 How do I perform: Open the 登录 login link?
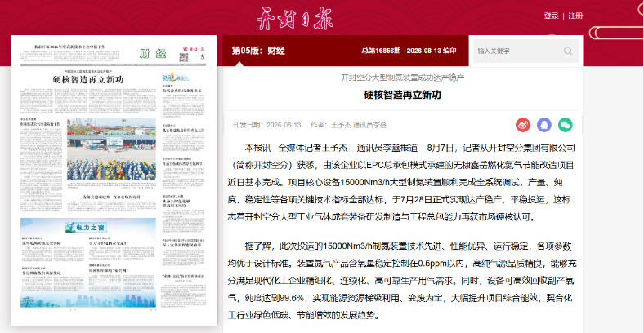(x=551, y=16)
